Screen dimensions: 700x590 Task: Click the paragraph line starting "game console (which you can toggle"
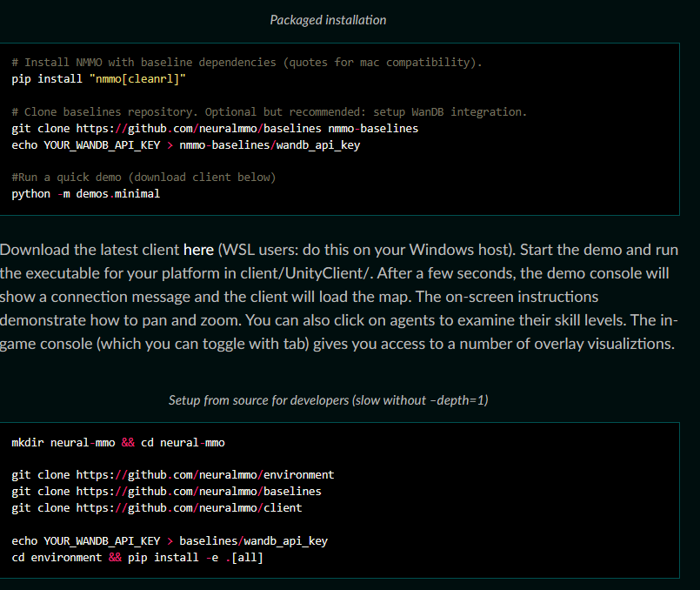pos(337,344)
